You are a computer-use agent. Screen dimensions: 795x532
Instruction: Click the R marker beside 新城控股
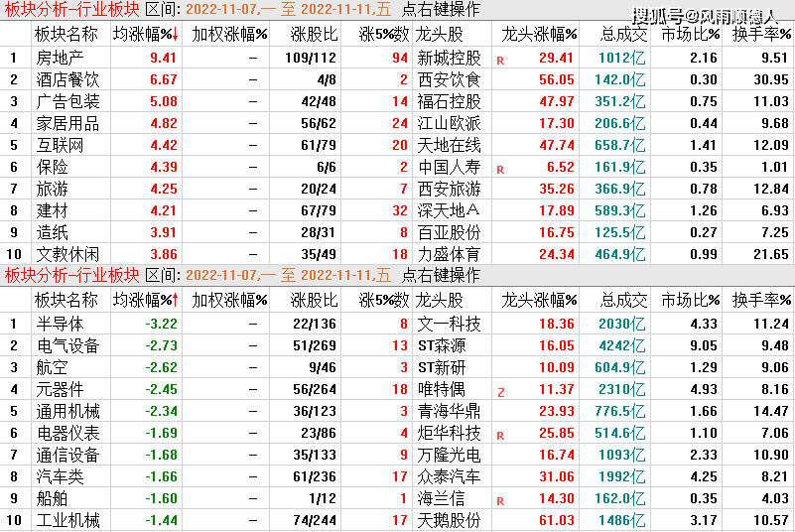(500, 60)
